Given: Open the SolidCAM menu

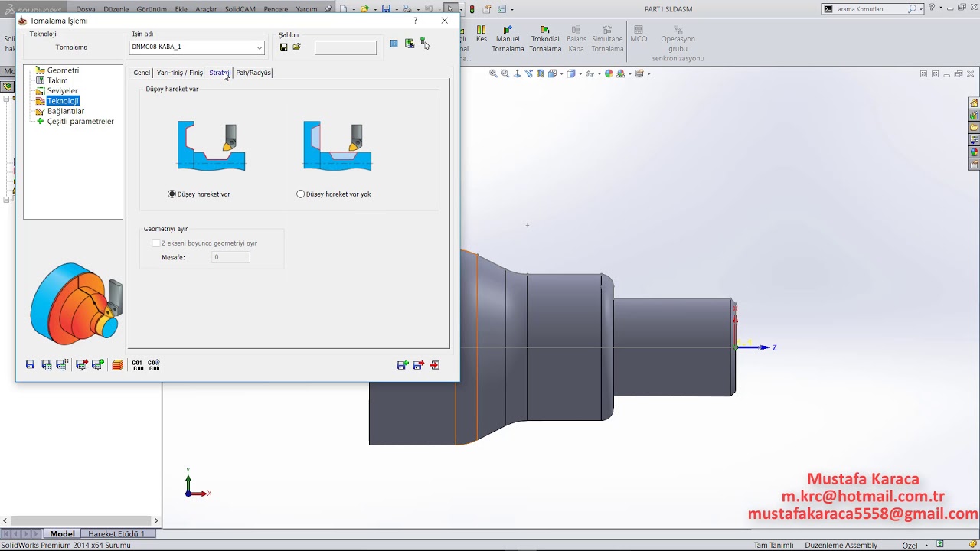Looking at the screenshot, I should click(240, 9).
